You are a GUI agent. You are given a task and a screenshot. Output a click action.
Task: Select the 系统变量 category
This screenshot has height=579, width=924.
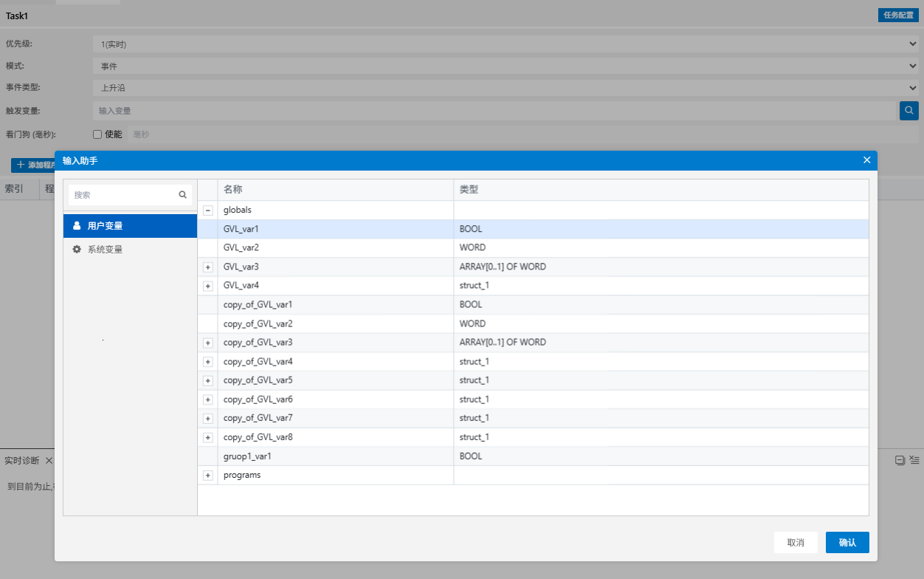pyautogui.click(x=130, y=250)
